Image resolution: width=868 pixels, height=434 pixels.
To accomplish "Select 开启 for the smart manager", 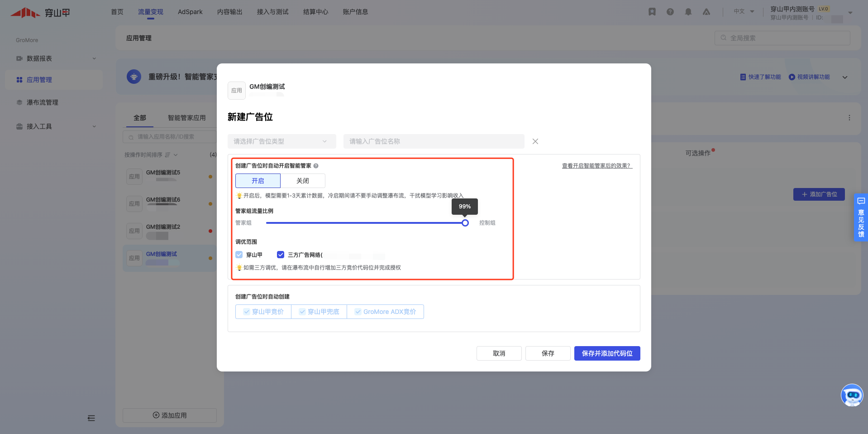I will coord(258,181).
